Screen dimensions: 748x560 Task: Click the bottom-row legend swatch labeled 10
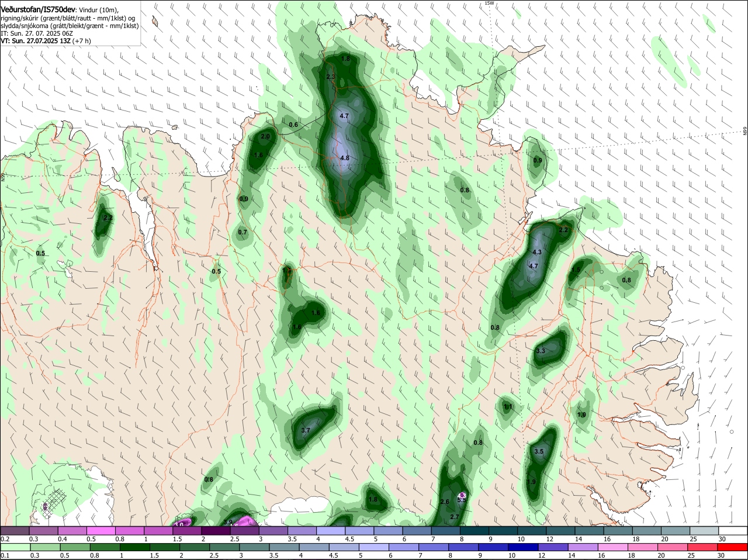click(x=523, y=548)
